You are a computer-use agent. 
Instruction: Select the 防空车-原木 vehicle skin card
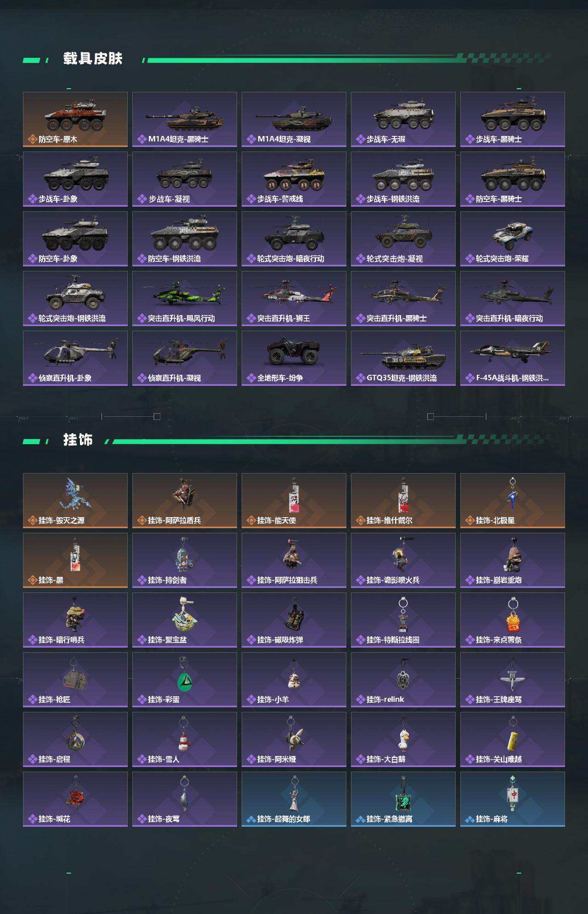[75, 119]
